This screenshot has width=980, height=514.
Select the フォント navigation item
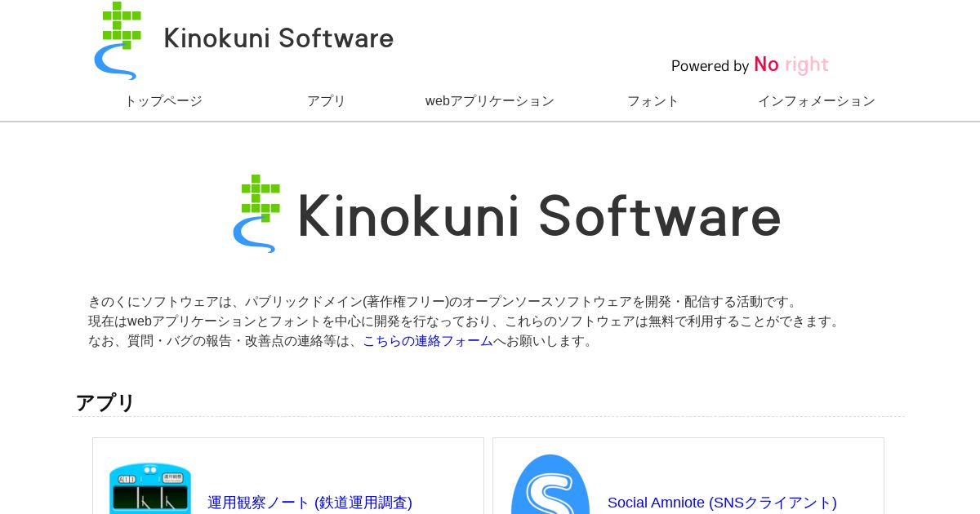pos(653,101)
